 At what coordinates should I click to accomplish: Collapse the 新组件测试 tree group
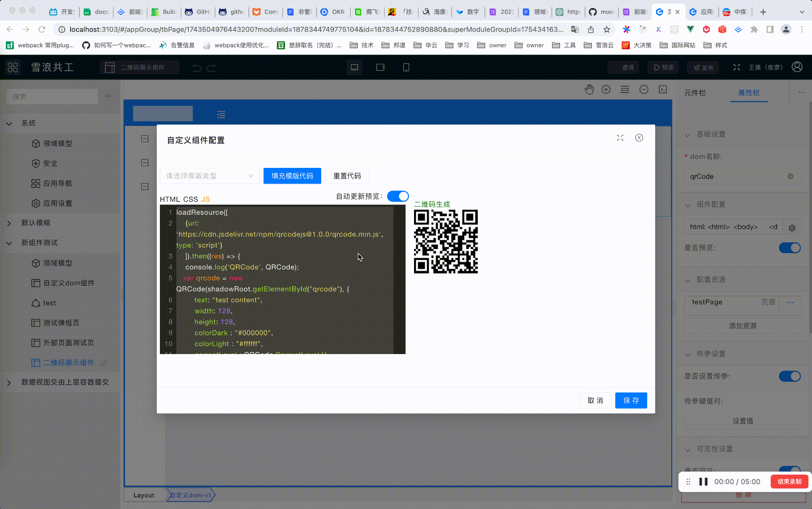point(9,243)
